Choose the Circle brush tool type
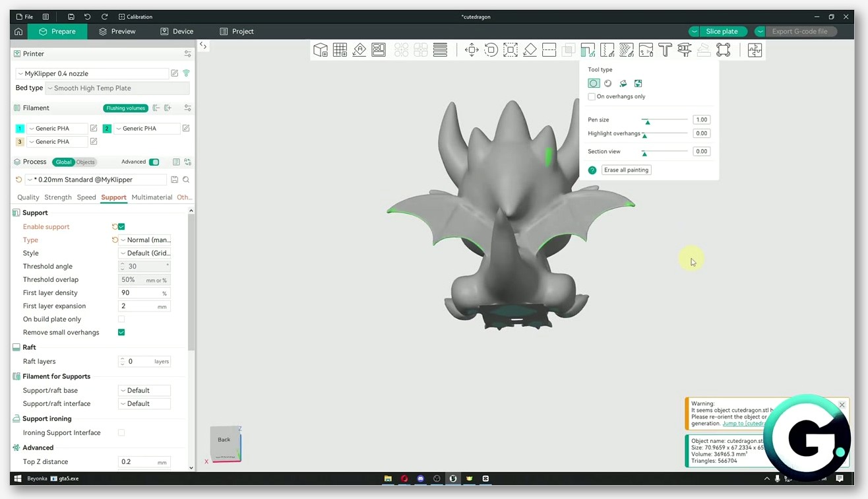Image resolution: width=868 pixels, height=499 pixels. [x=594, y=84]
